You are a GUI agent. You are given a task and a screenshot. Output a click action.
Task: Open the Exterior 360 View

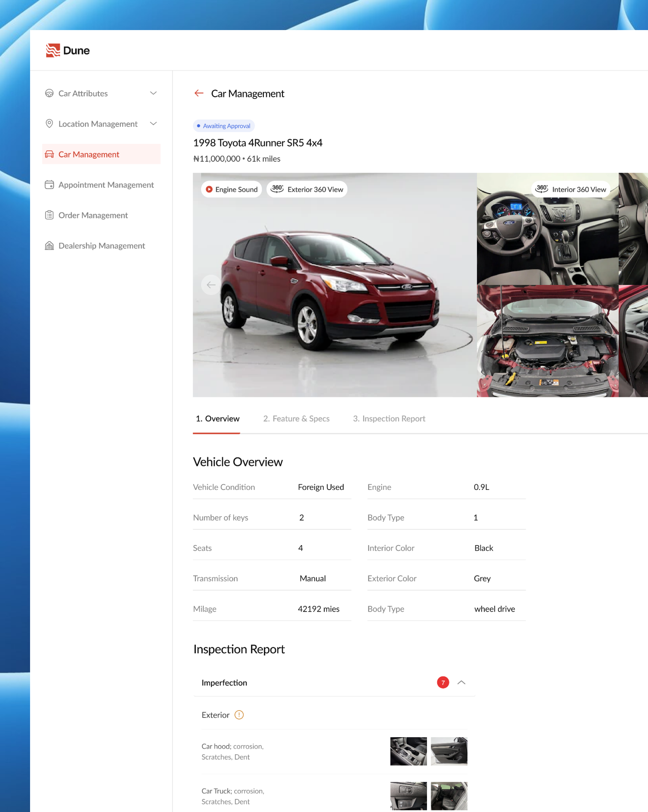307,189
